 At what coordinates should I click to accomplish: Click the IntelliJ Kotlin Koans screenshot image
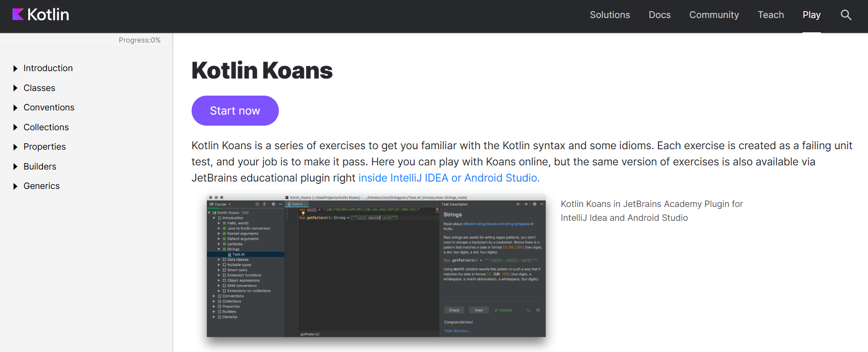pos(376,266)
